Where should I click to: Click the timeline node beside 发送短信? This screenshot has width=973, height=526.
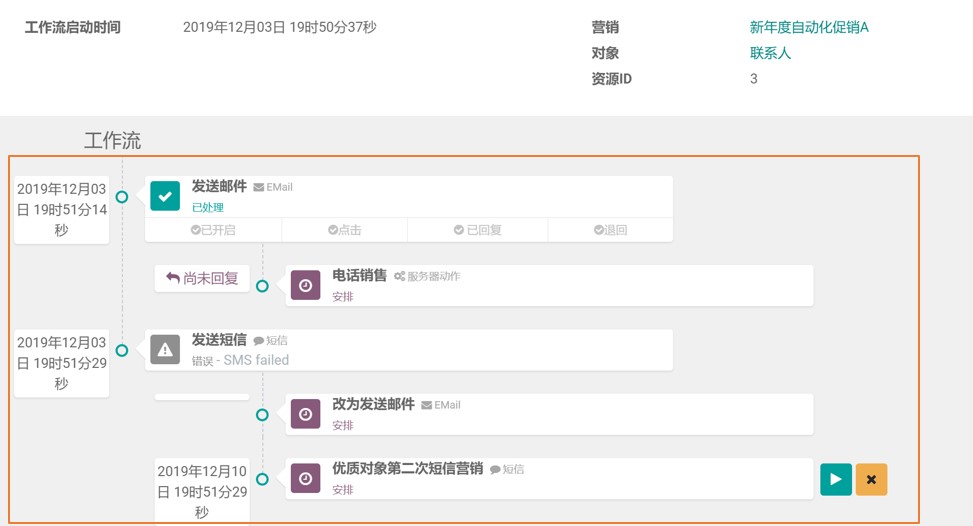122,350
